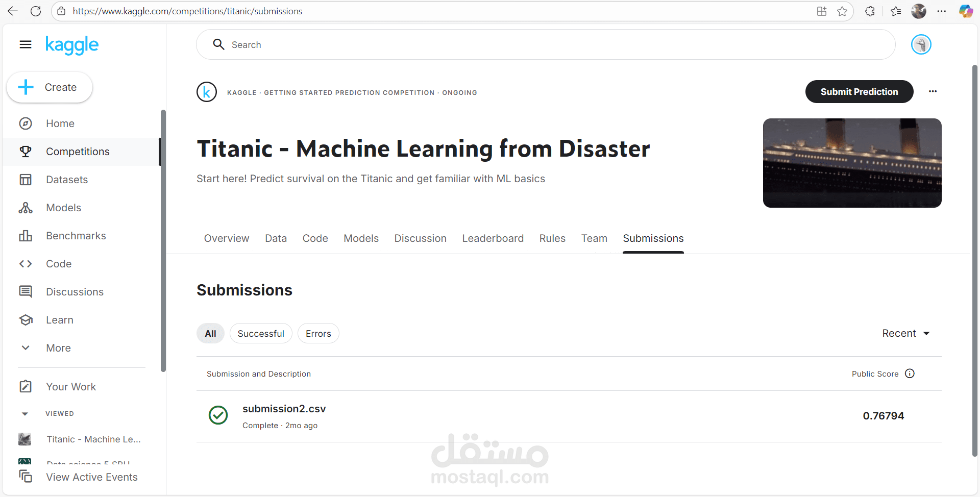Open Datasets from the sidebar
The image size is (980, 497).
point(67,179)
